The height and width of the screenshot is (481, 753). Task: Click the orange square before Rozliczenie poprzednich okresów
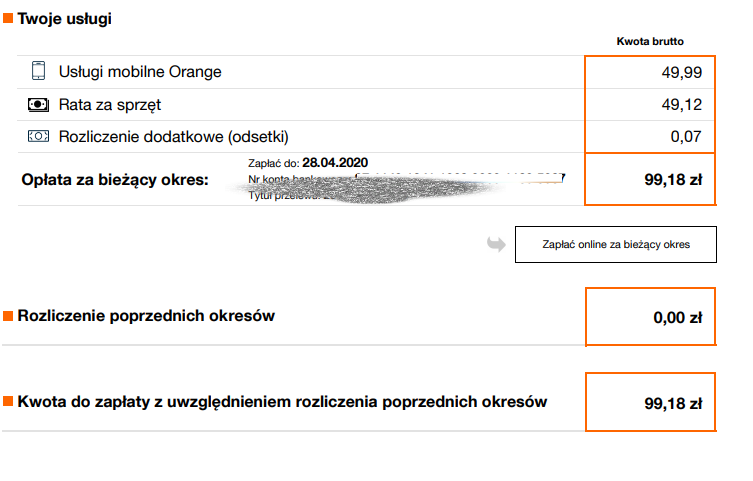pyautogui.click(x=8, y=316)
